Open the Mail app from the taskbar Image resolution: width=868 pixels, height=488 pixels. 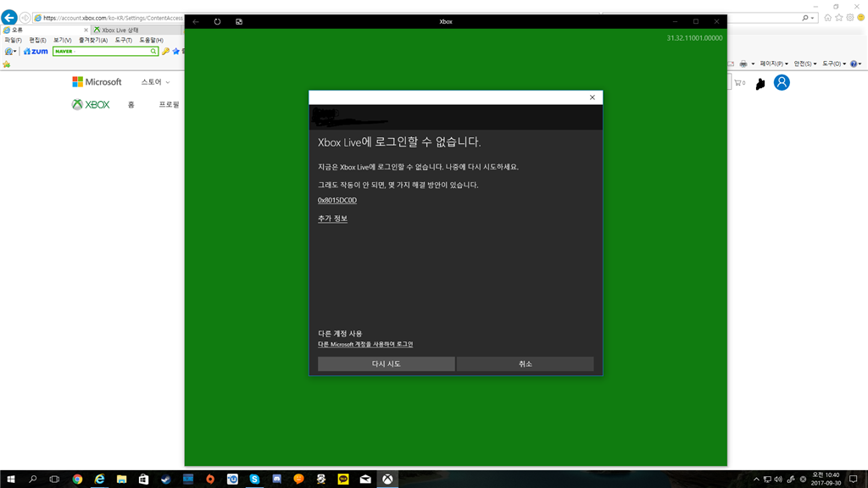pos(365,480)
